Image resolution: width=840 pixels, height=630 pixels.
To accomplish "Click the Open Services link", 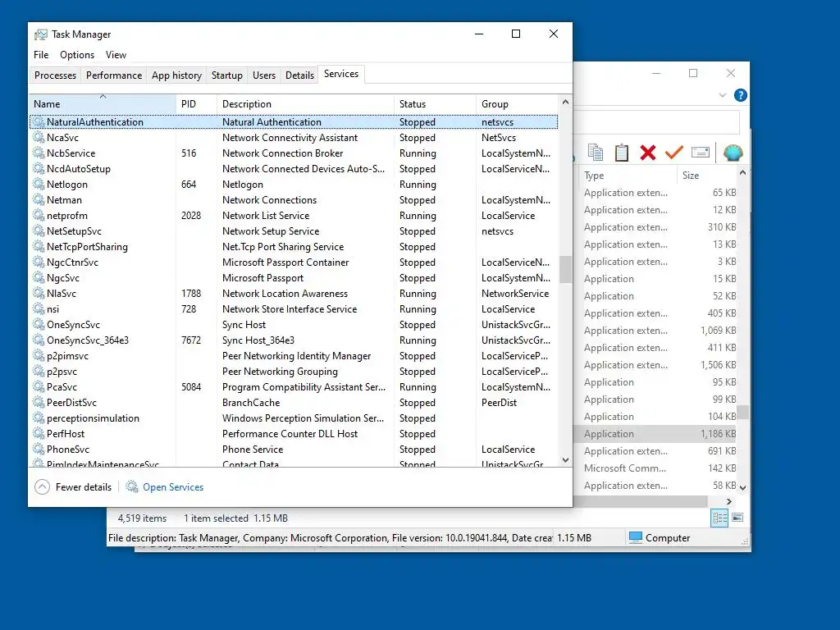I will [173, 487].
